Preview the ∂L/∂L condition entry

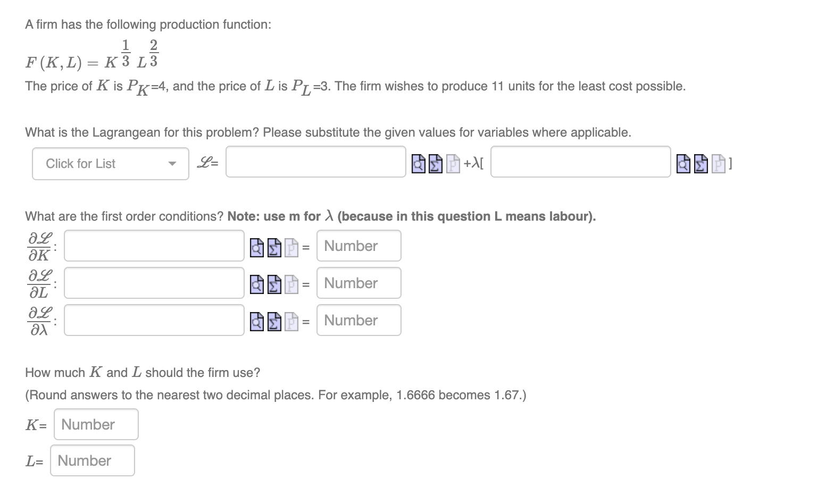257,283
